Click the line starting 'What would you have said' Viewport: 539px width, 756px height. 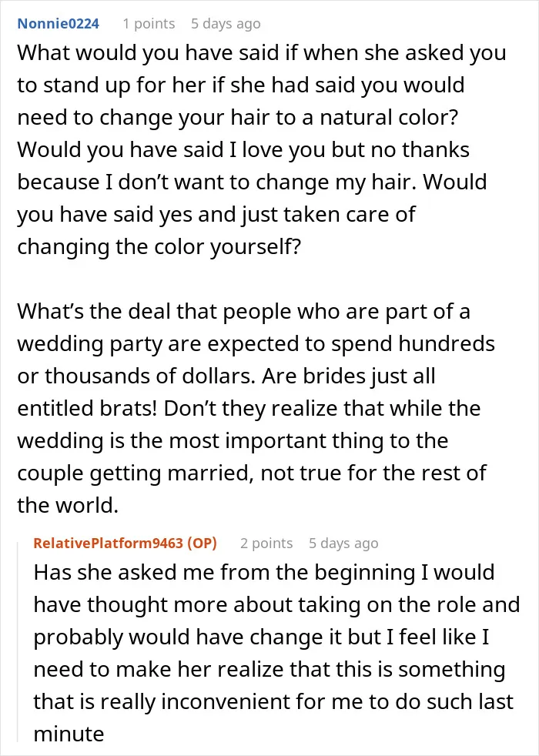262,52
